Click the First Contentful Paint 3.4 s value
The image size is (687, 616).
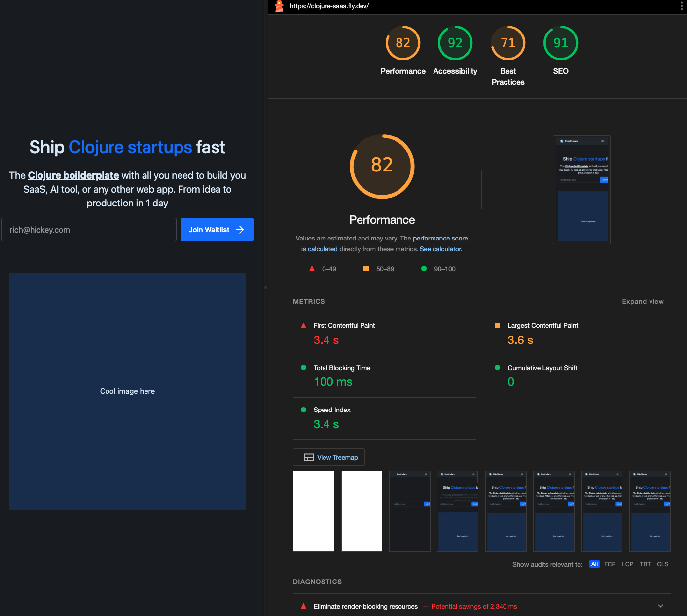click(x=326, y=340)
